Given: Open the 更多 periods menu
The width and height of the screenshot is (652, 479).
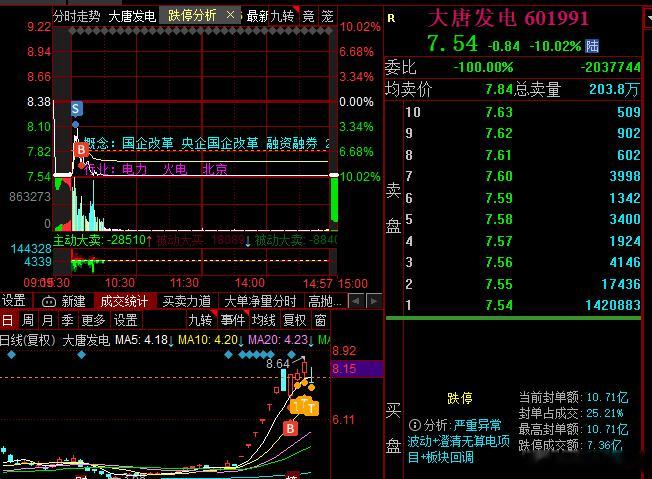Looking at the screenshot, I should [93, 320].
